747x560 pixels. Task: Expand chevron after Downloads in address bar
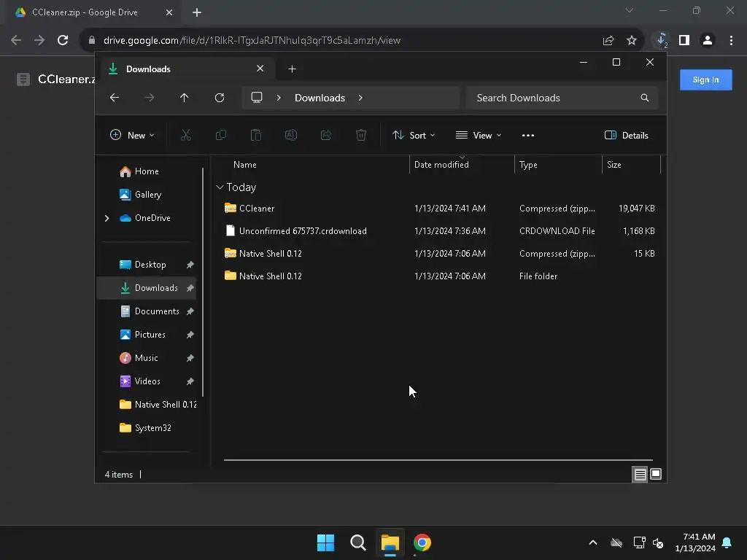(x=360, y=98)
